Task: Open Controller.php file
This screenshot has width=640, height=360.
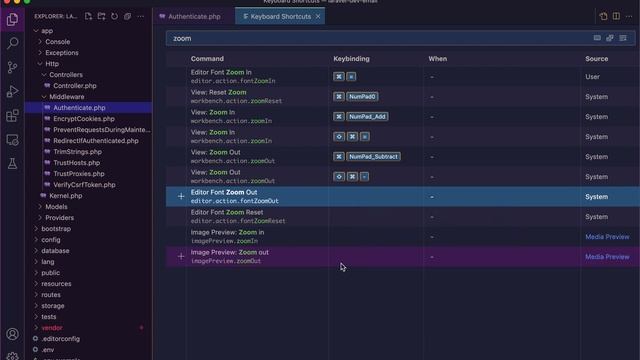Action: pos(75,86)
